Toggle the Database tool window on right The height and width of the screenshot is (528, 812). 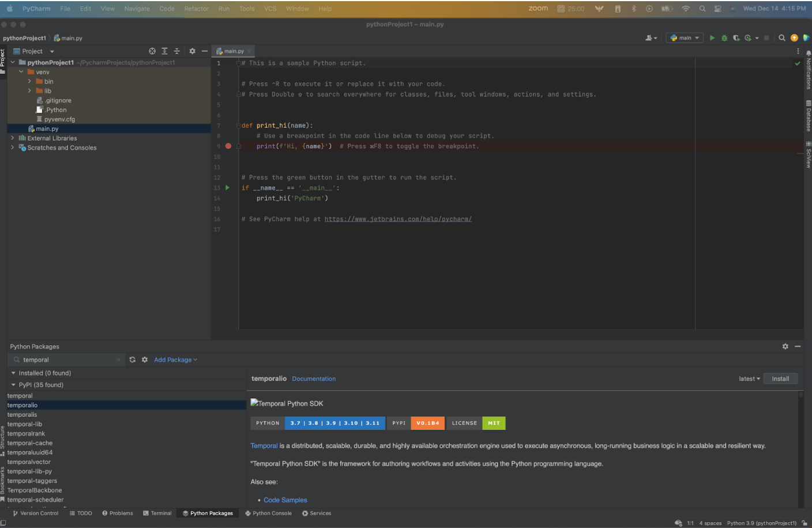pyautogui.click(x=808, y=116)
